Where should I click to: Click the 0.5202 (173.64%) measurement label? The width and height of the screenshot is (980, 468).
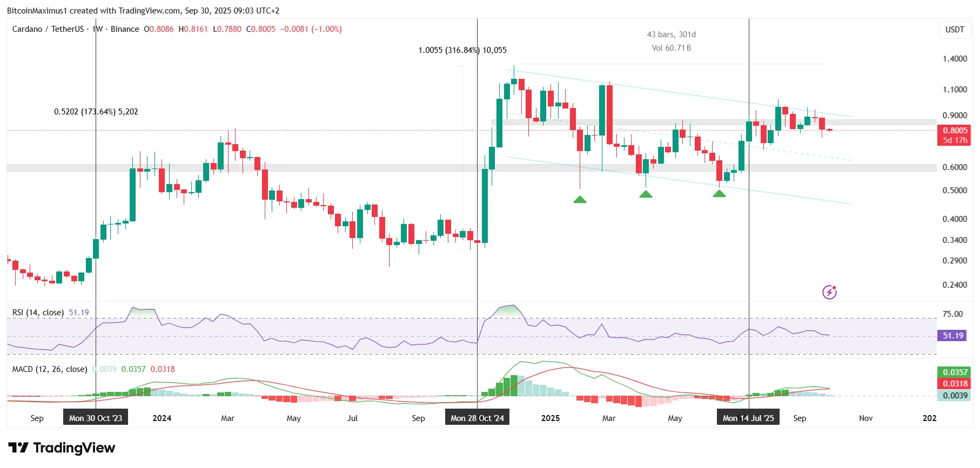96,112
